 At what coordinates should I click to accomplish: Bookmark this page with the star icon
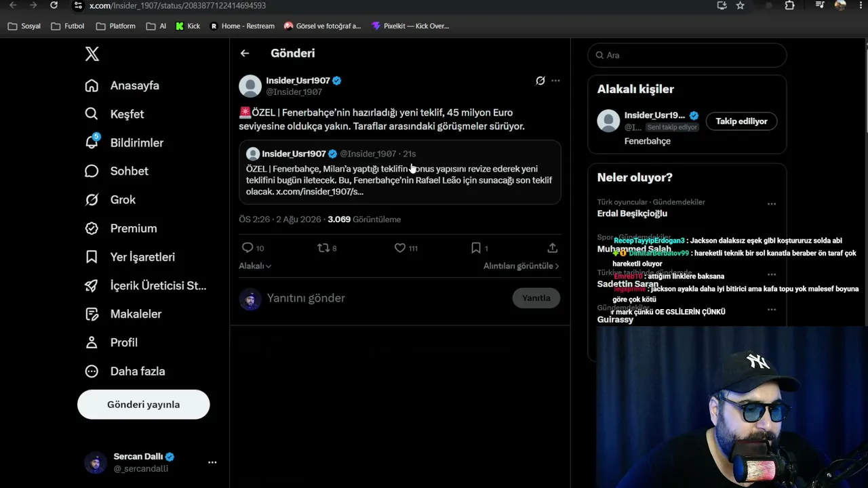741,5
